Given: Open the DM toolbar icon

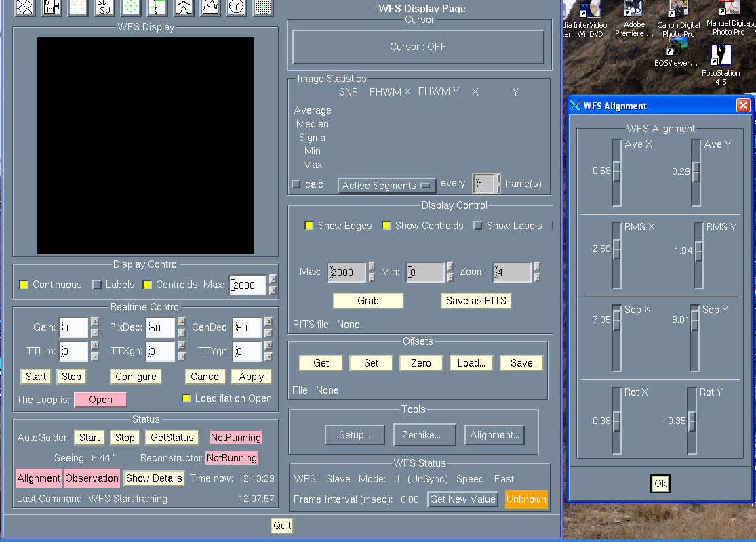Looking at the screenshot, I should (52, 7).
